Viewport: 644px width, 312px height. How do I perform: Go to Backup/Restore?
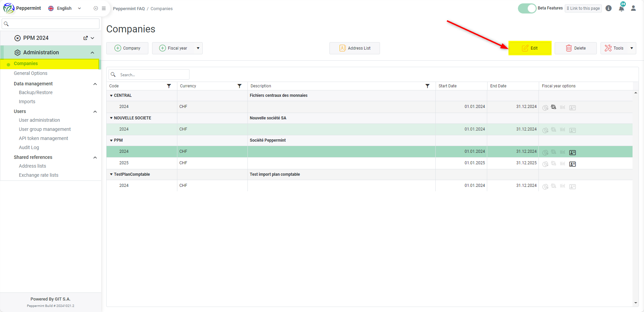point(36,92)
